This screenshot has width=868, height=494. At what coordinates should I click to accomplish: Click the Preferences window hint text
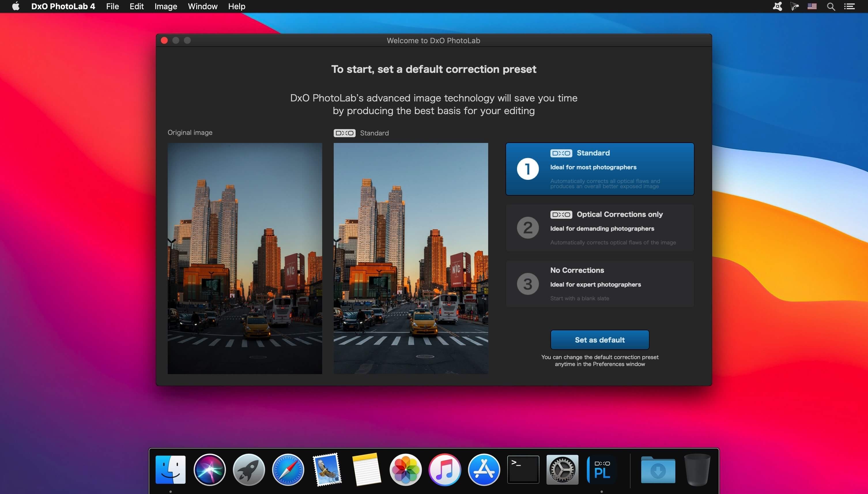coord(600,360)
